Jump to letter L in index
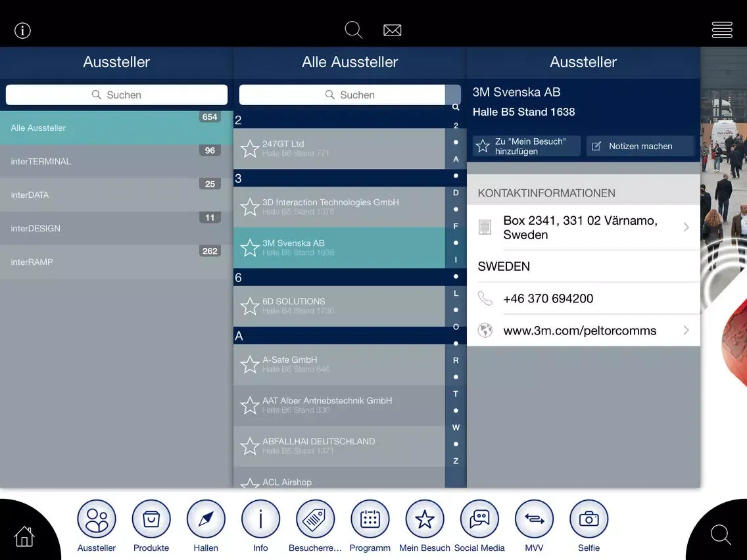 (456, 293)
